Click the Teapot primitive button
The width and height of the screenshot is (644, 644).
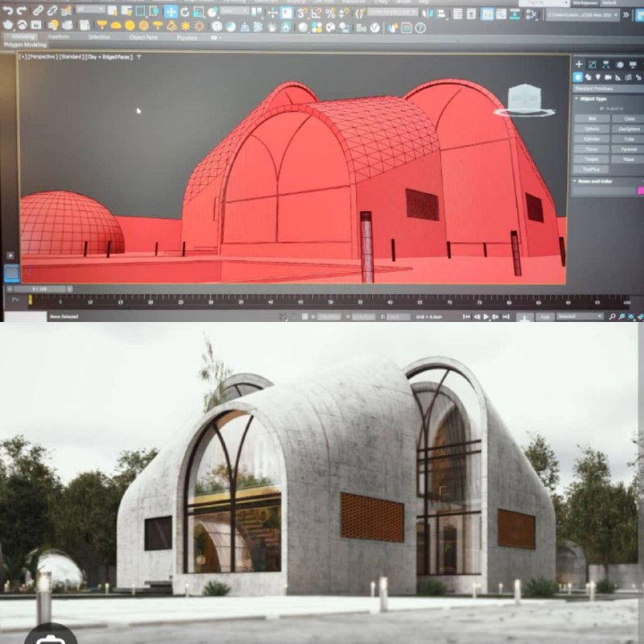[592, 159]
